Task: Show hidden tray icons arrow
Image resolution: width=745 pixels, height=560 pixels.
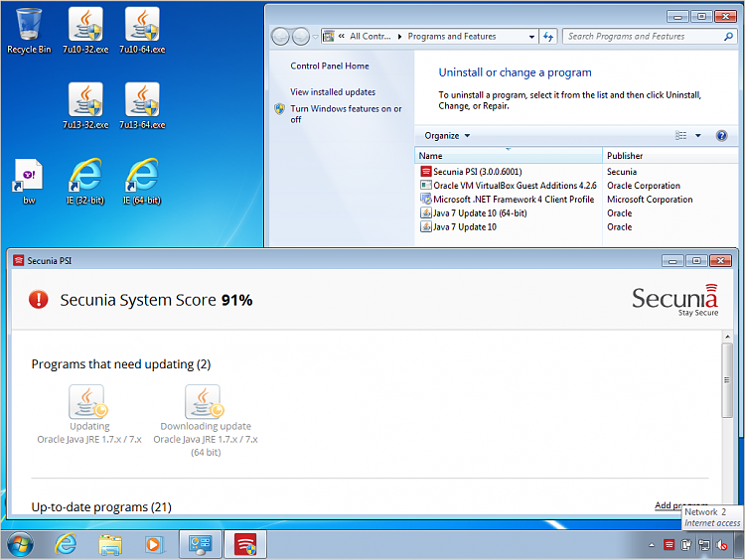Action: point(652,545)
